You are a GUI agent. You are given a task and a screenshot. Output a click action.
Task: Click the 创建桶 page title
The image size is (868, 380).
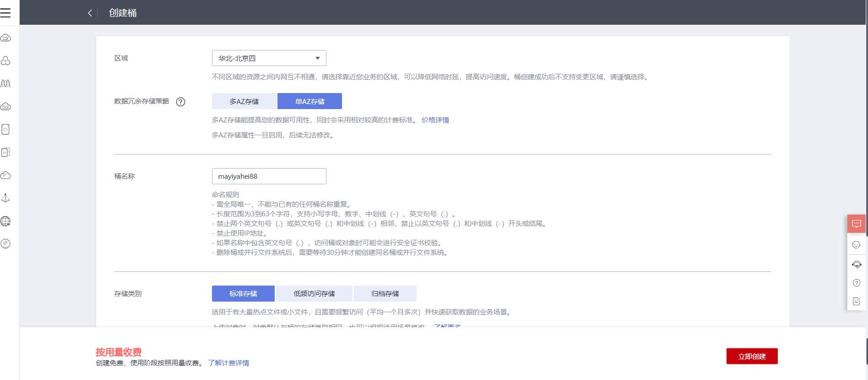tap(123, 13)
